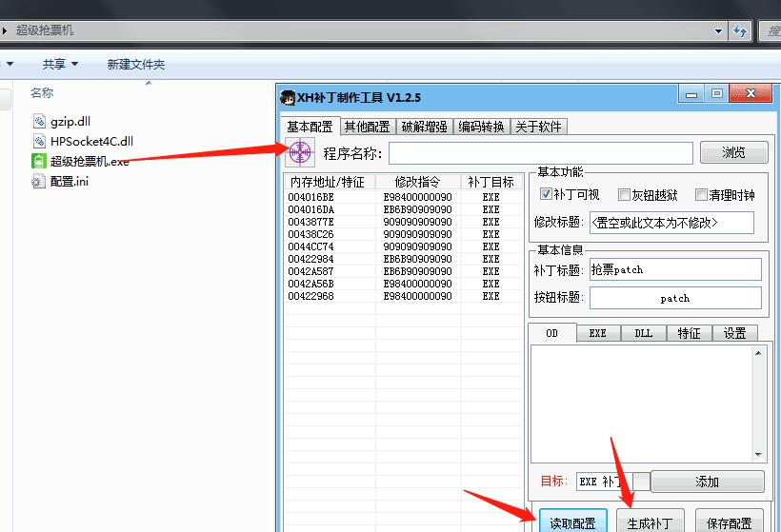Toggle the 补丁可视 checkbox
Viewport: 781px width, 532px height.
pos(546,194)
